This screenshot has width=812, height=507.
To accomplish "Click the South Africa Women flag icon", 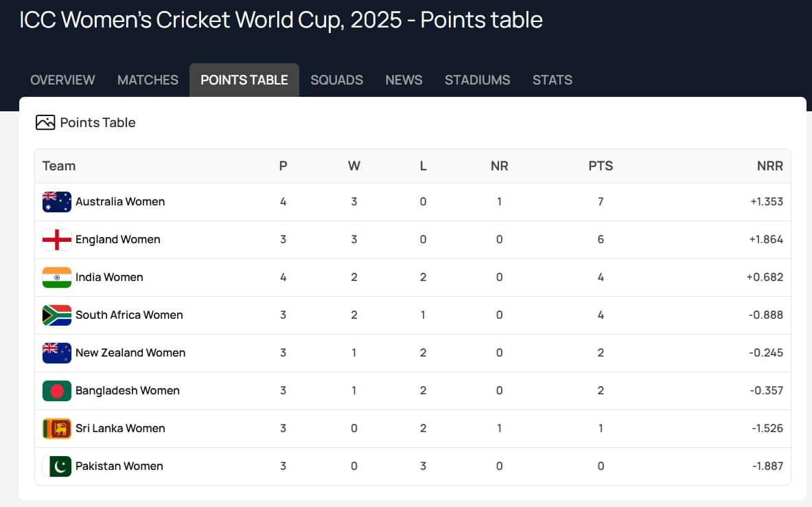I will point(57,315).
